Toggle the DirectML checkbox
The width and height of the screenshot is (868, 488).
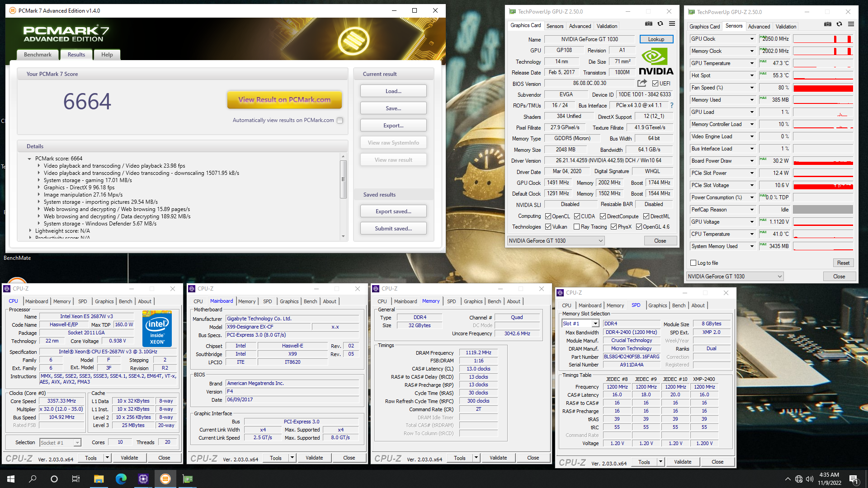pos(646,216)
